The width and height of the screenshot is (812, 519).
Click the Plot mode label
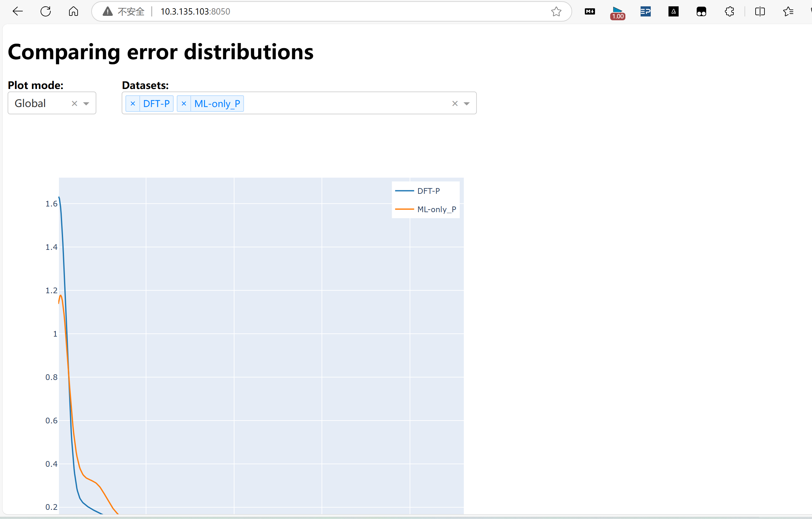click(35, 85)
